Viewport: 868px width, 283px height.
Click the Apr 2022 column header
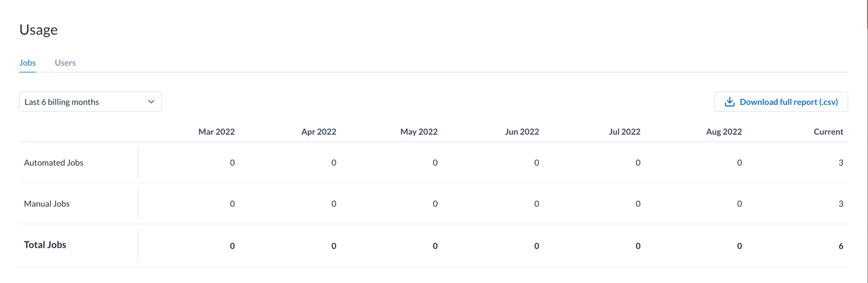click(x=319, y=132)
